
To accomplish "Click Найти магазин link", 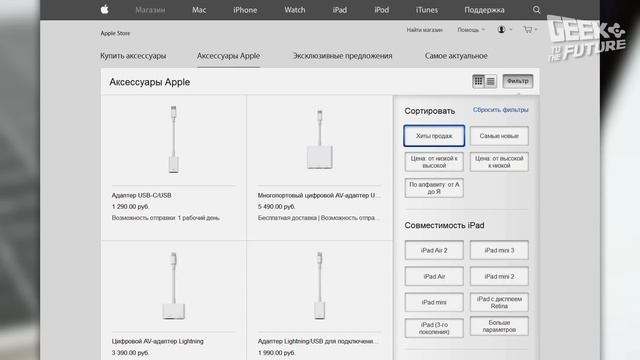I will pyautogui.click(x=424, y=30).
